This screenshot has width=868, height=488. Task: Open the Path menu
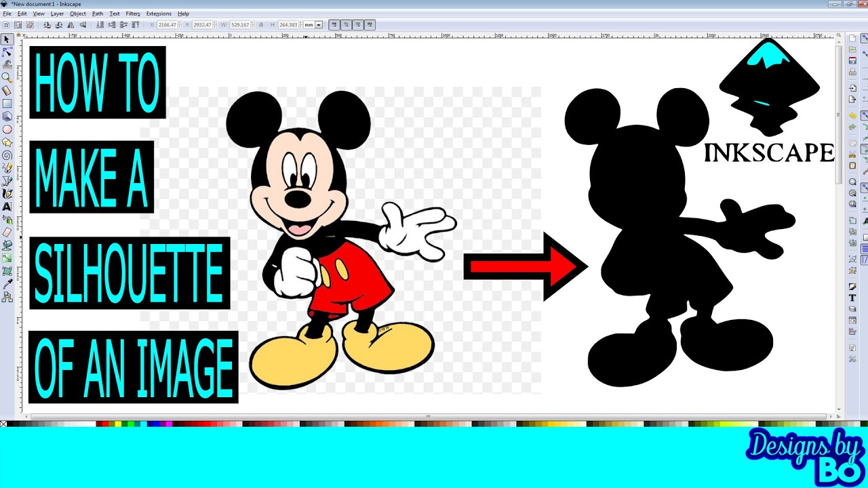(98, 14)
